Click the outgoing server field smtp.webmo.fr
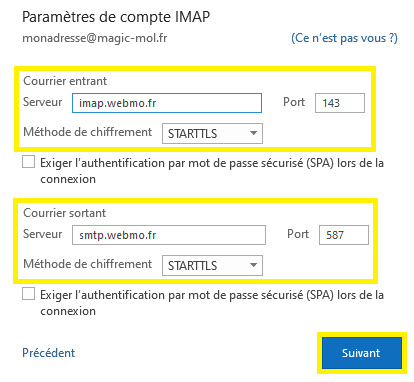The image size is (414, 382). click(x=169, y=235)
